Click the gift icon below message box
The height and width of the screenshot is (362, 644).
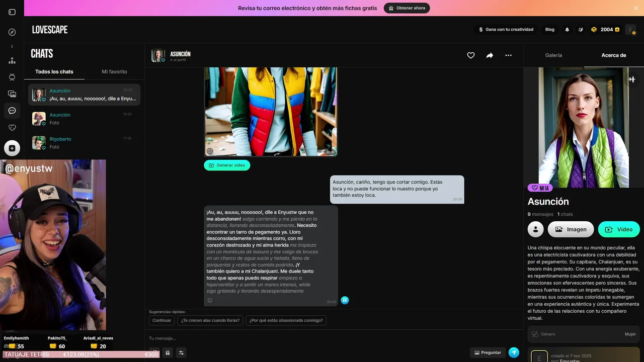coord(168,352)
